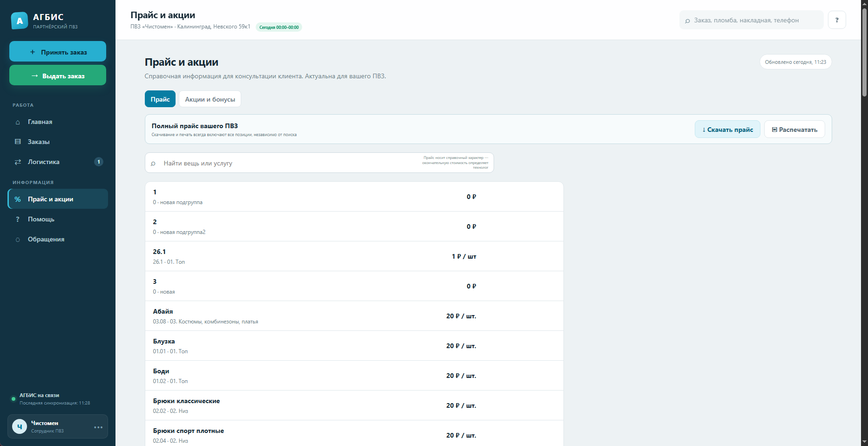Select the Прайс и акции percent icon
868x446 pixels.
(x=18, y=199)
